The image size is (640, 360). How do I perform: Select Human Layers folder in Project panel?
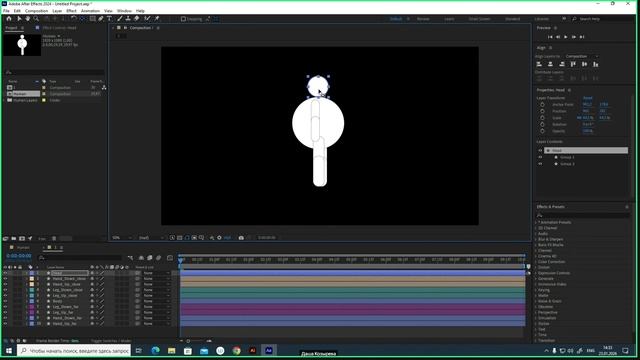click(x=25, y=100)
